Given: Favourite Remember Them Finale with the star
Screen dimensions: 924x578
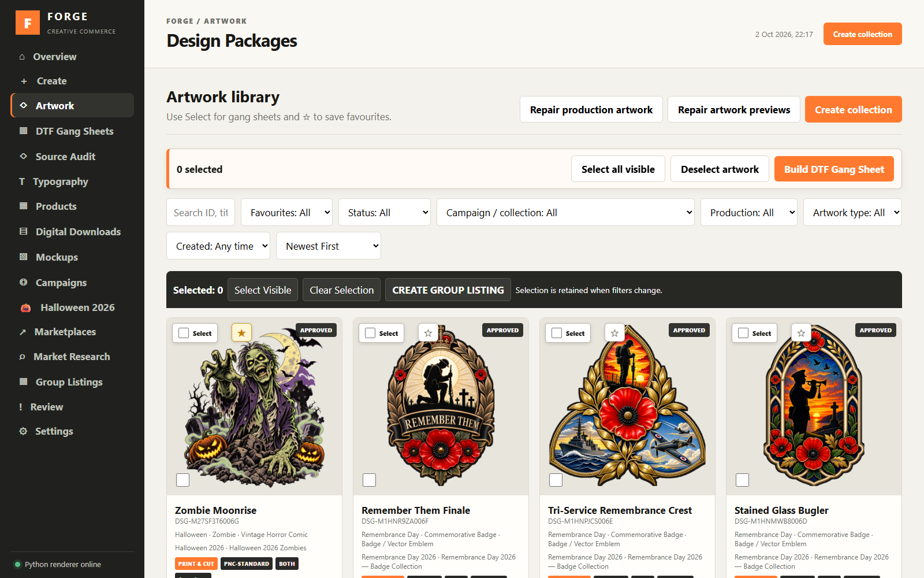Looking at the screenshot, I should pos(428,333).
